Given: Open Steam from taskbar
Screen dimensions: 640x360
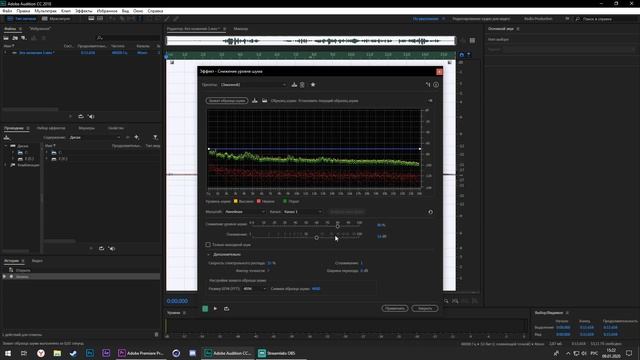Looking at the screenshot, I should [x=73, y=353].
